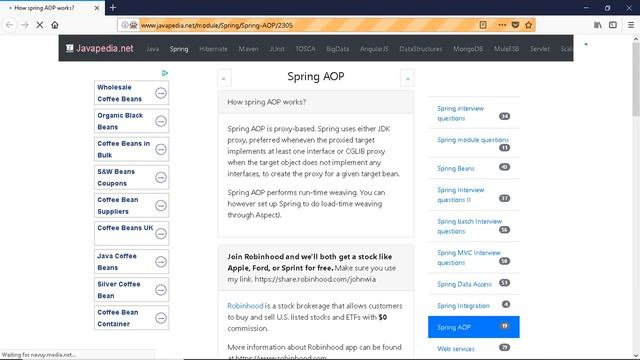Viewport: 640px width, 360px height.
Task: Open the AngularJS menu in navbar
Action: 374,49
